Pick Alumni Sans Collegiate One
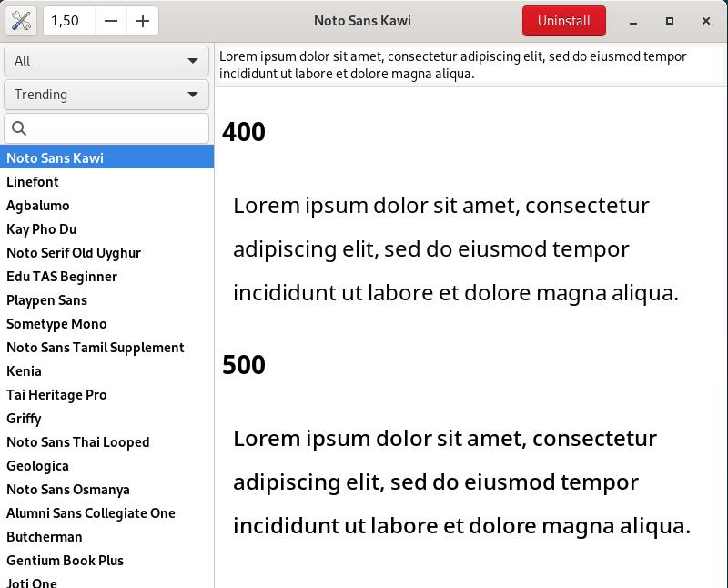 (x=106, y=513)
